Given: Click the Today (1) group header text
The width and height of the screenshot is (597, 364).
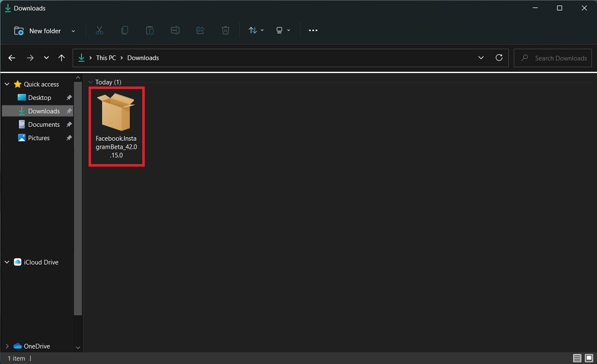Looking at the screenshot, I should tap(108, 82).
